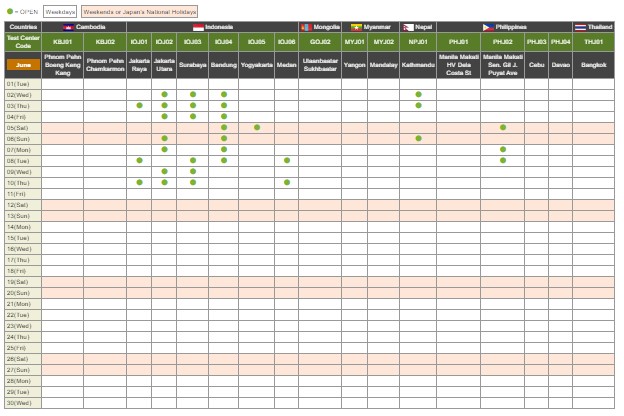The image size is (624, 416).
Task: Click the Nepal flag icon
Action: tap(408, 27)
